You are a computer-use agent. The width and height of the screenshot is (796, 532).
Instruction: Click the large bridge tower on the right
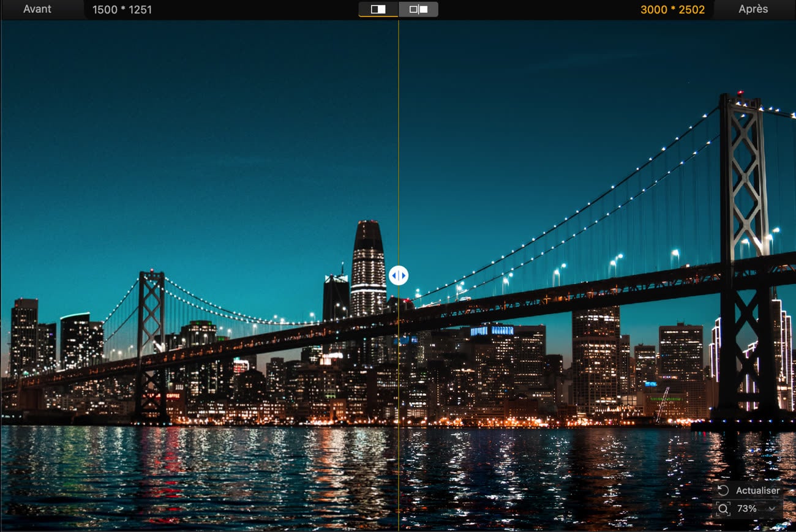tap(743, 245)
